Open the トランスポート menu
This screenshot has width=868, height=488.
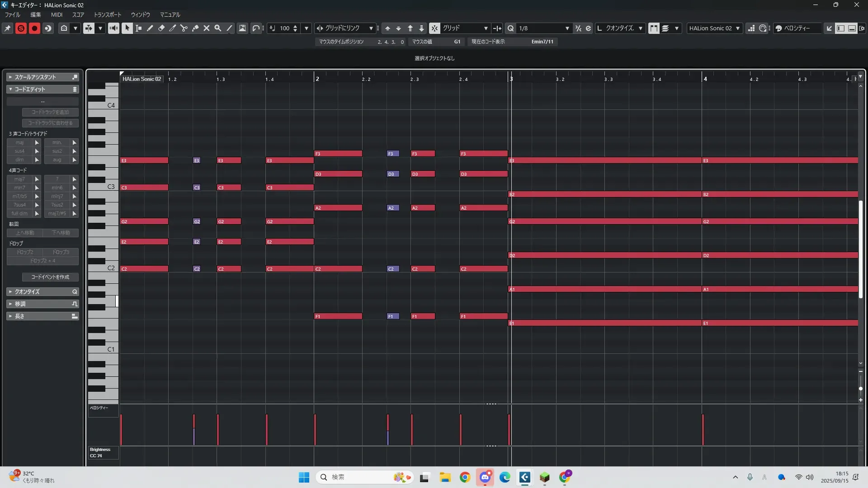(107, 14)
